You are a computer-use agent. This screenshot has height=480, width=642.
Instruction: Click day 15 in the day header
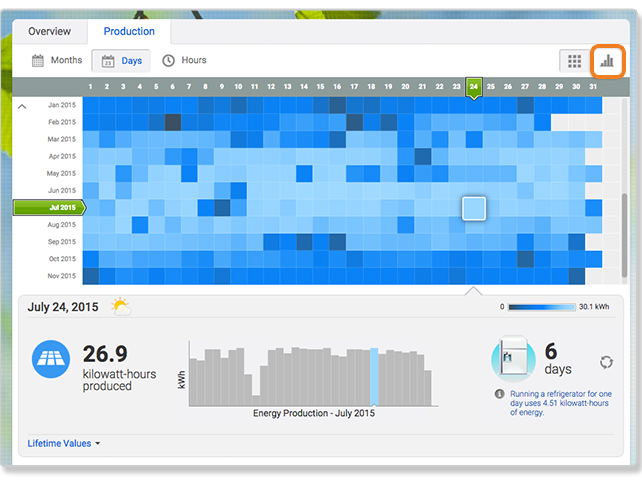pos(321,87)
